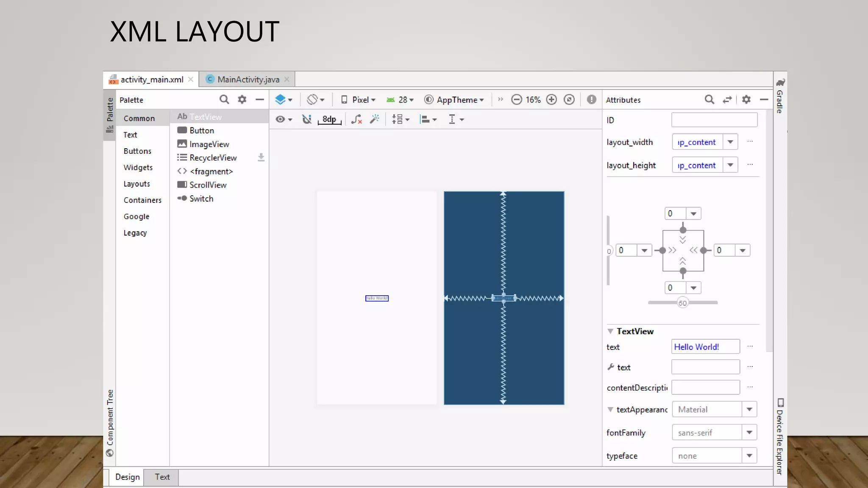Open guidelines dropdown
868x488 pixels.
tap(456, 119)
